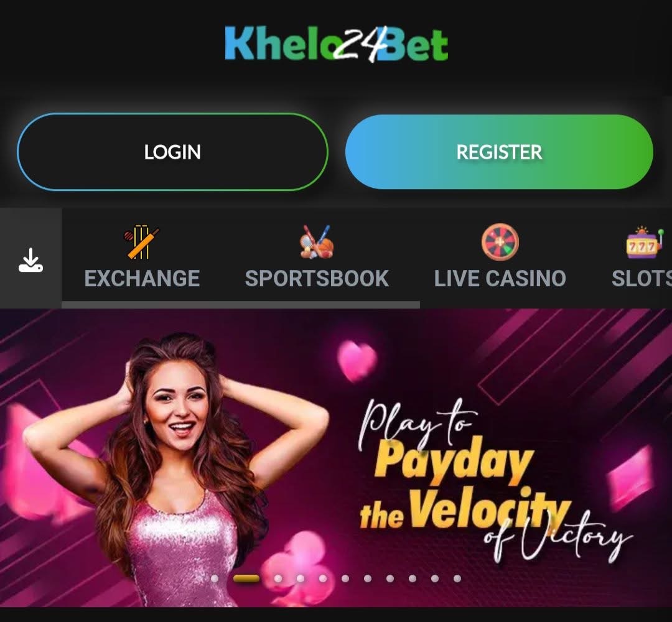672x622 pixels.
Task: Select the LIVE CASINO tab
Action: [x=500, y=279]
